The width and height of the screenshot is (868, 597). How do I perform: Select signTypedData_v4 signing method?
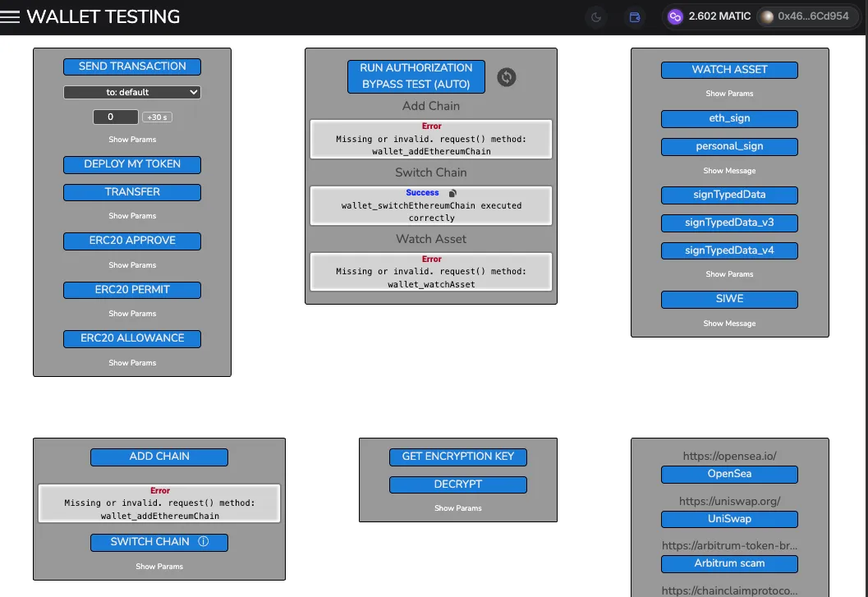pyautogui.click(x=729, y=250)
